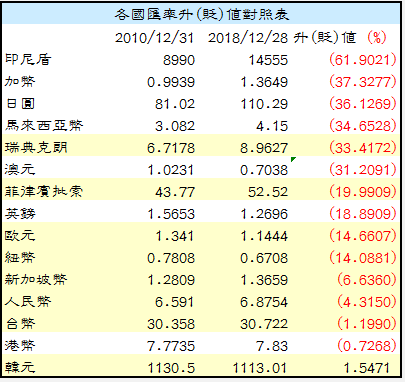Viewport: 405px width, 382px height.
Task: Click the red value (14.6607)
Action: (363, 236)
